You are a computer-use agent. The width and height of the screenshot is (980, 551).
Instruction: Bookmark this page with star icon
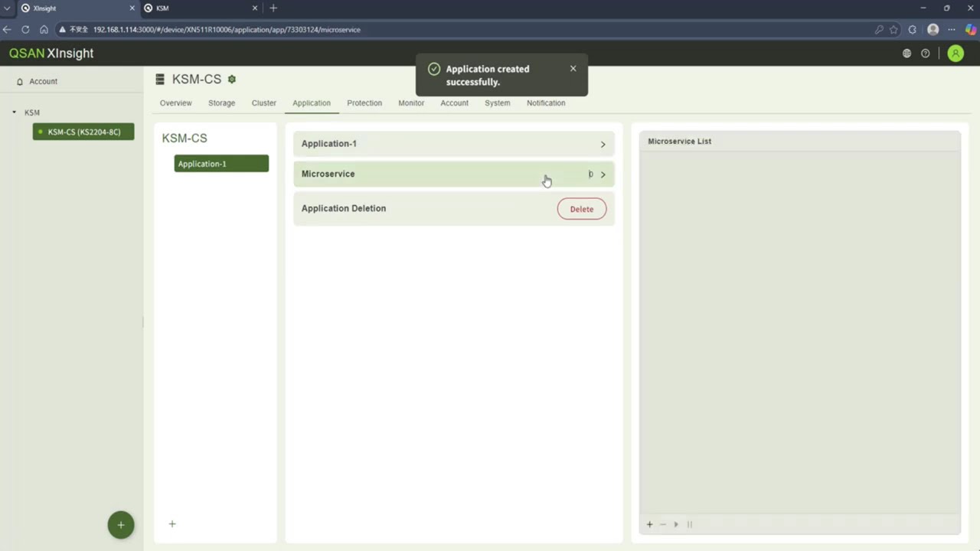tap(893, 30)
